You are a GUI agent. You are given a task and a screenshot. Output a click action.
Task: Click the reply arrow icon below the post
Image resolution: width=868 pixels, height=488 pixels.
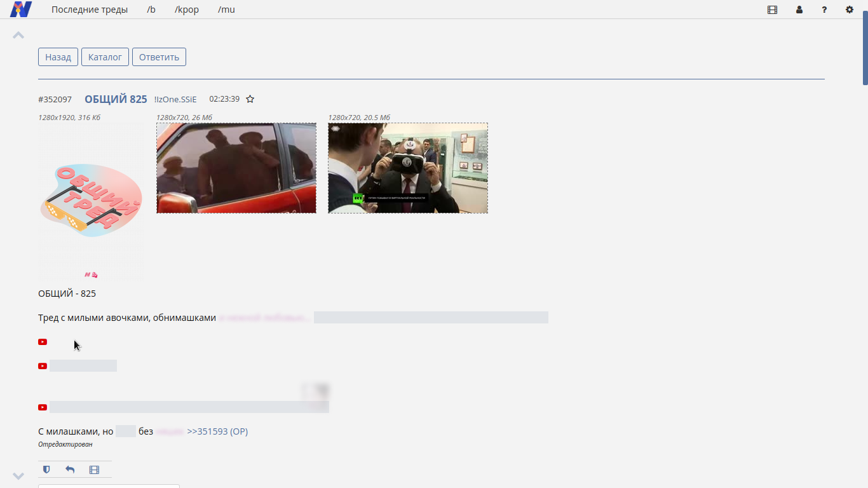coord(70,470)
